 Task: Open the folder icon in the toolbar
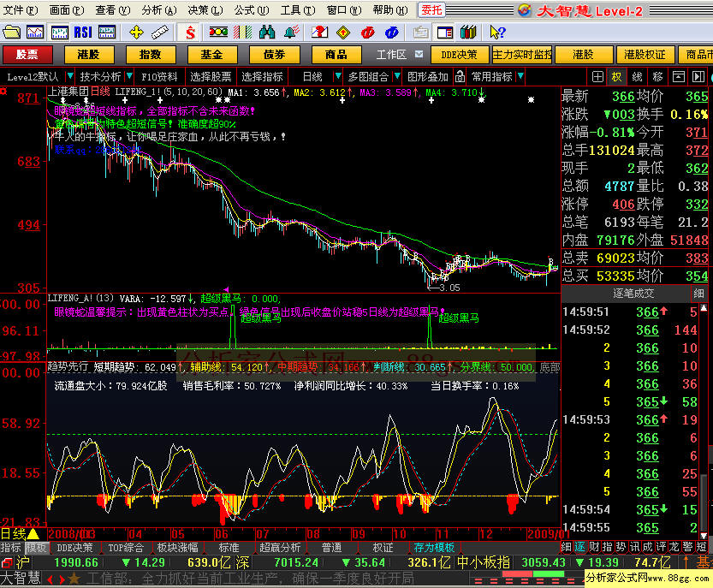pyautogui.click(x=12, y=33)
